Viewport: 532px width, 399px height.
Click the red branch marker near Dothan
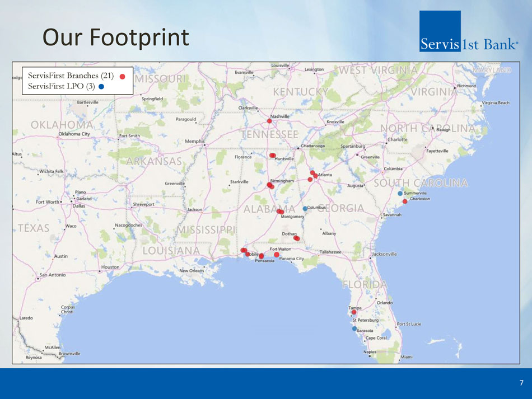[x=297, y=238]
